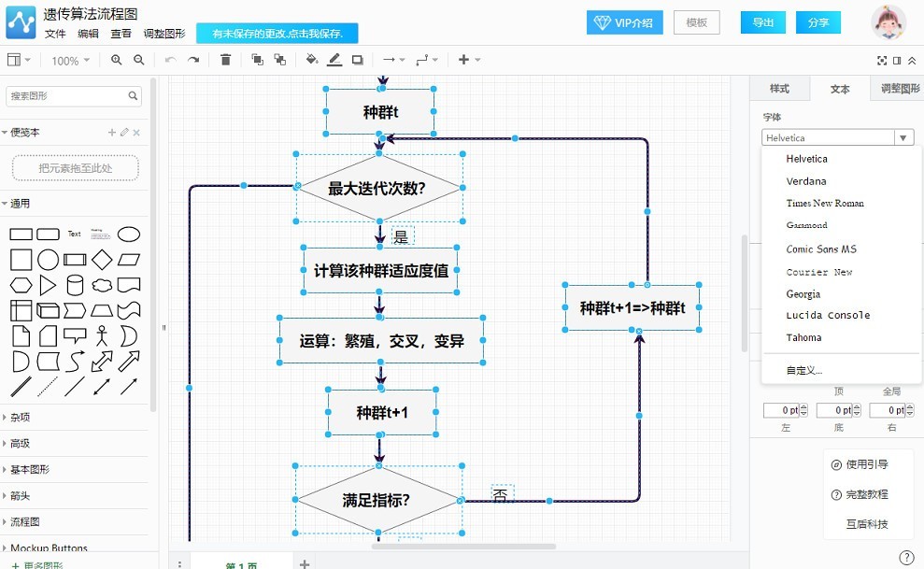Screen dimensions: 924x569
Task: Open the 调整图形 menu
Action: [163, 34]
